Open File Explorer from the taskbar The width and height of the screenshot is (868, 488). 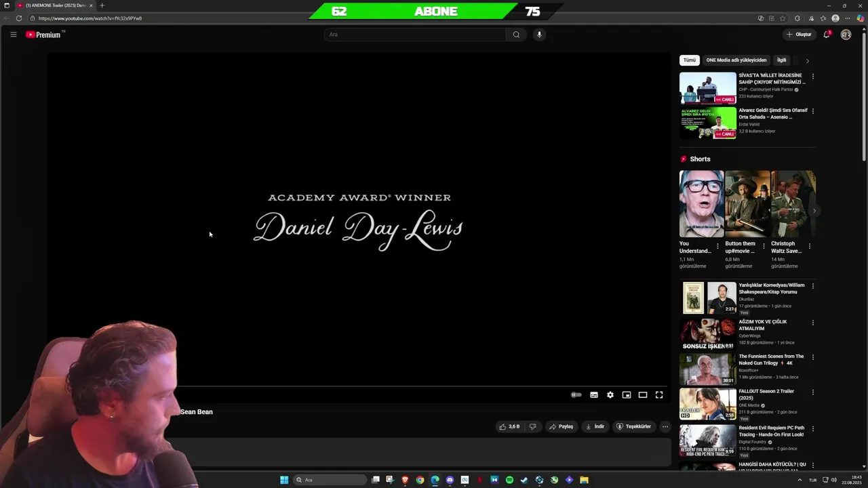coord(584,480)
